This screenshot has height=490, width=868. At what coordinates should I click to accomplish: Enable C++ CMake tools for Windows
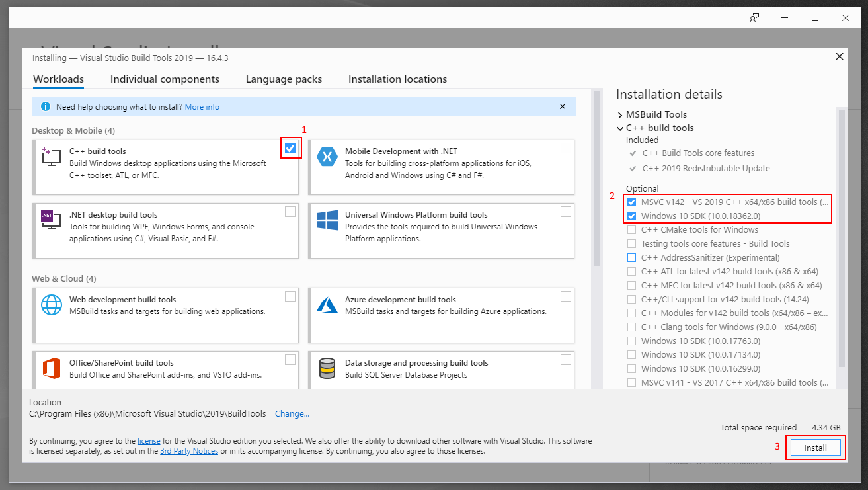(632, 230)
